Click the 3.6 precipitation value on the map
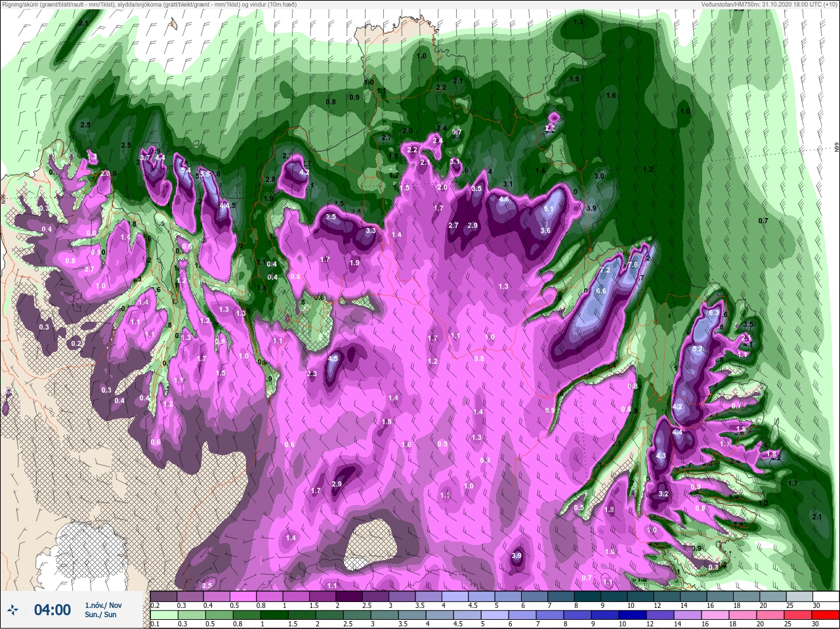This screenshot has width=840, height=629. (x=545, y=230)
